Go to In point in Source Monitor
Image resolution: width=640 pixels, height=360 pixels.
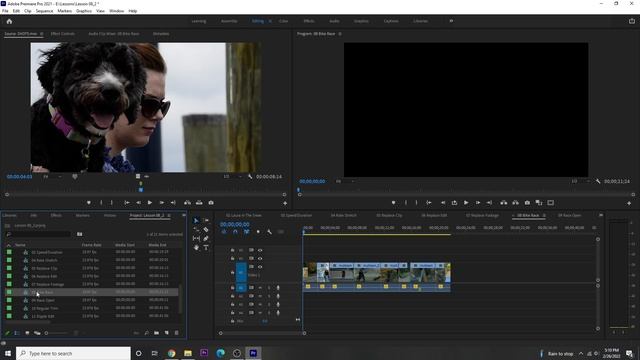click(127, 203)
